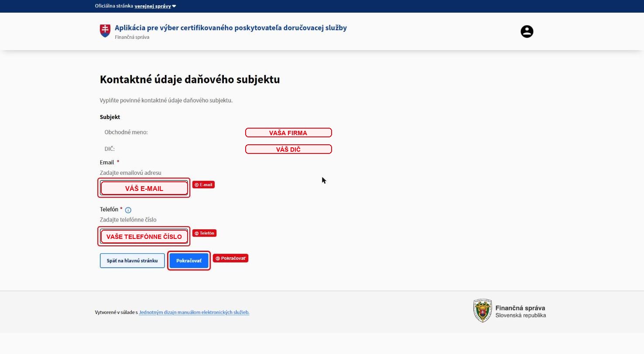Click the Slovak coat of arms logo
This screenshot has height=354, width=644.
105,31
